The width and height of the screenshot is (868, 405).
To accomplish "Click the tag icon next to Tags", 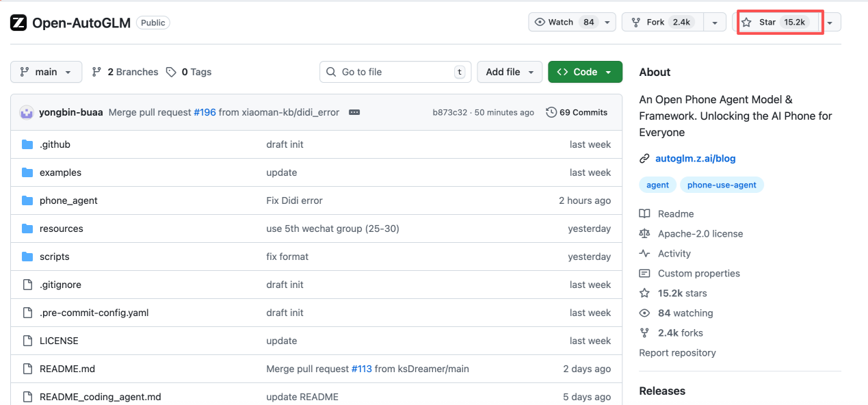I will point(171,72).
